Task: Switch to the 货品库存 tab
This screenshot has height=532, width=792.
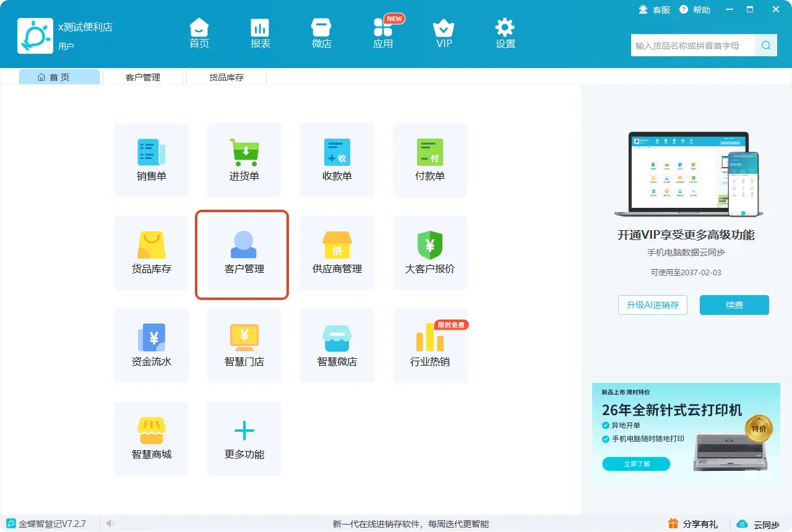Action: point(226,77)
